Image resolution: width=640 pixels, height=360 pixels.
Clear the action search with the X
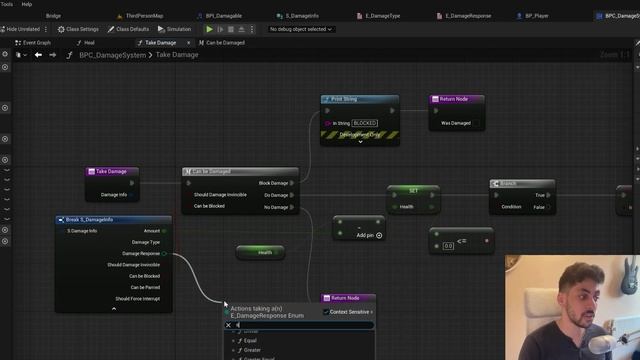coord(228,325)
